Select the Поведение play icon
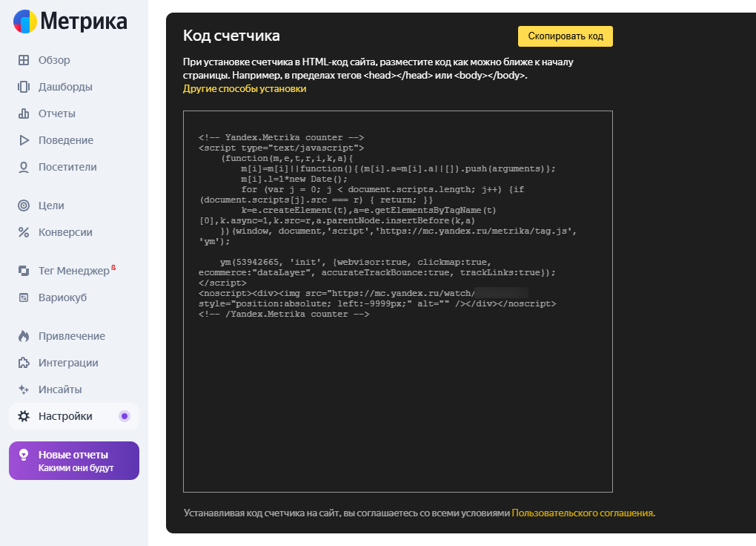This screenshot has height=546, width=756. tap(24, 140)
